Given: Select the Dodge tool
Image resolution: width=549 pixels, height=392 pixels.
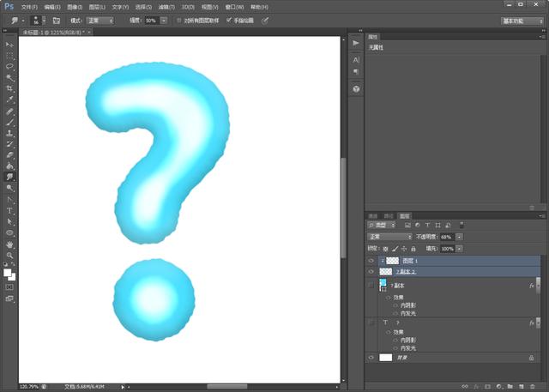Looking at the screenshot, I should point(9,188).
